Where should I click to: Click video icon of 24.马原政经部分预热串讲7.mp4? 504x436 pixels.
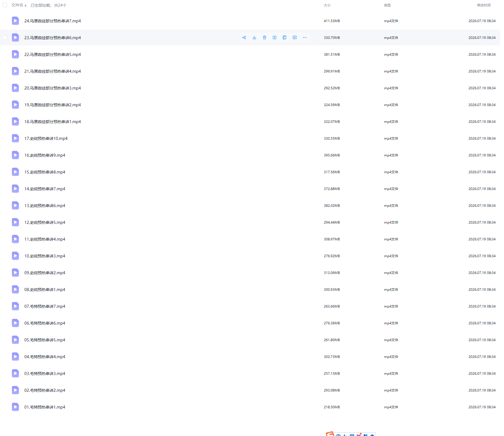(x=15, y=21)
